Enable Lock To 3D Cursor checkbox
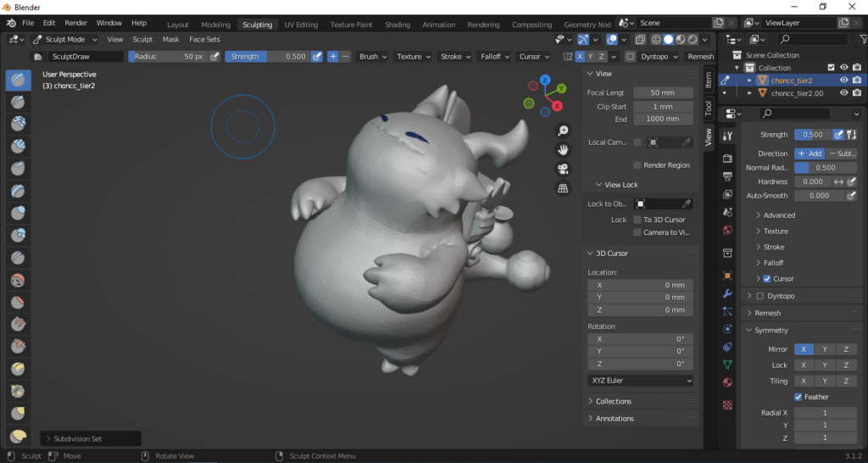The height and width of the screenshot is (463, 868). [x=637, y=220]
